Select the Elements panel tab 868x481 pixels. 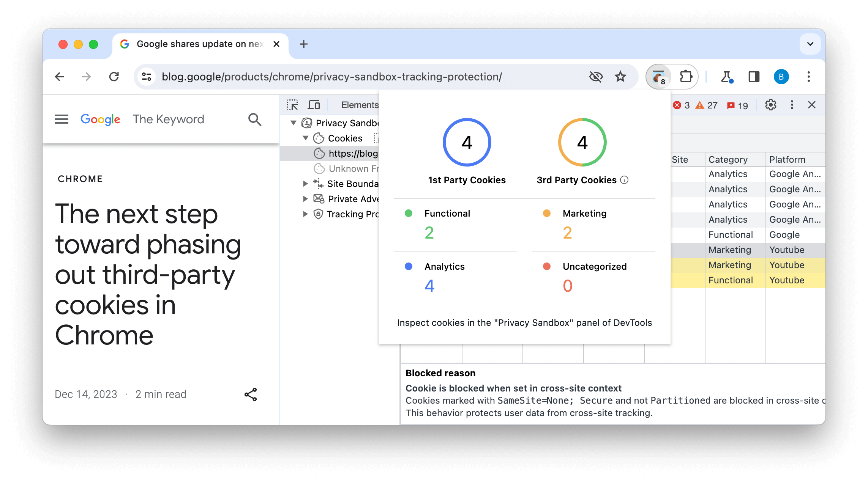(360, 104)
